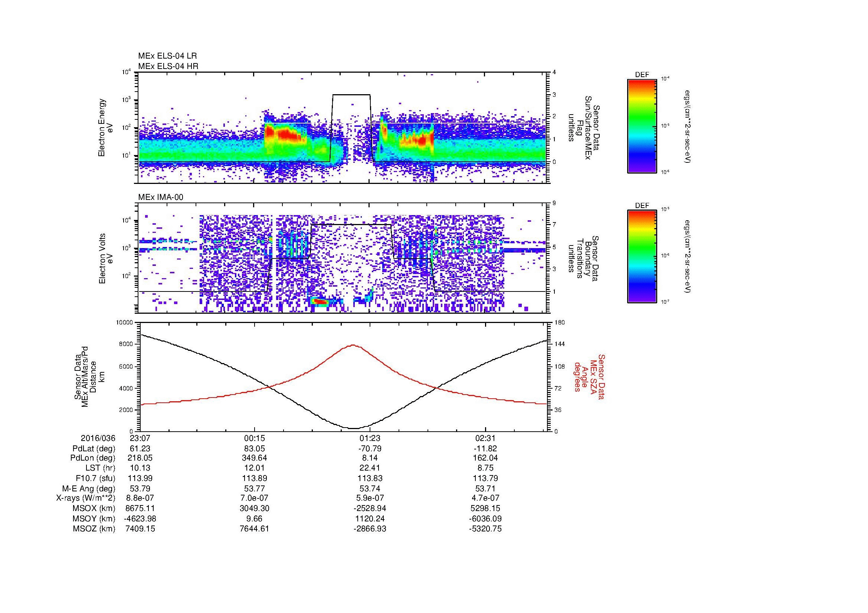
Task: Click PdLon value 8.14
Action: point(370,458)
